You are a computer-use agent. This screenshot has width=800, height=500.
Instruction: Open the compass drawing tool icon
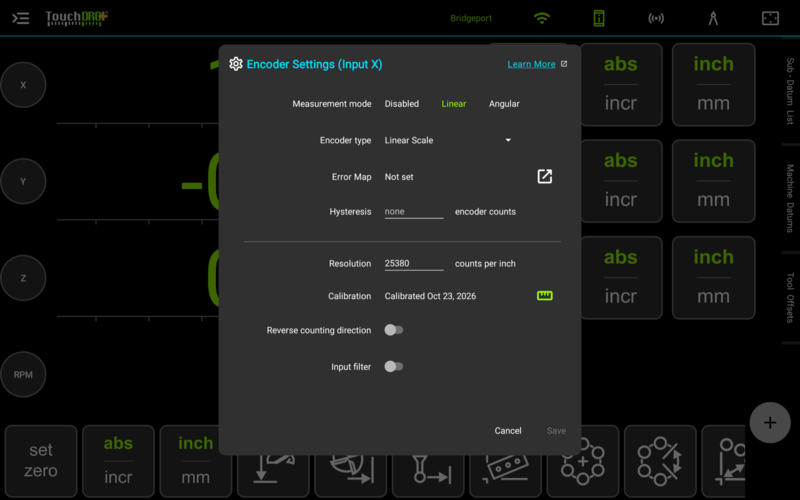point(713,18)
